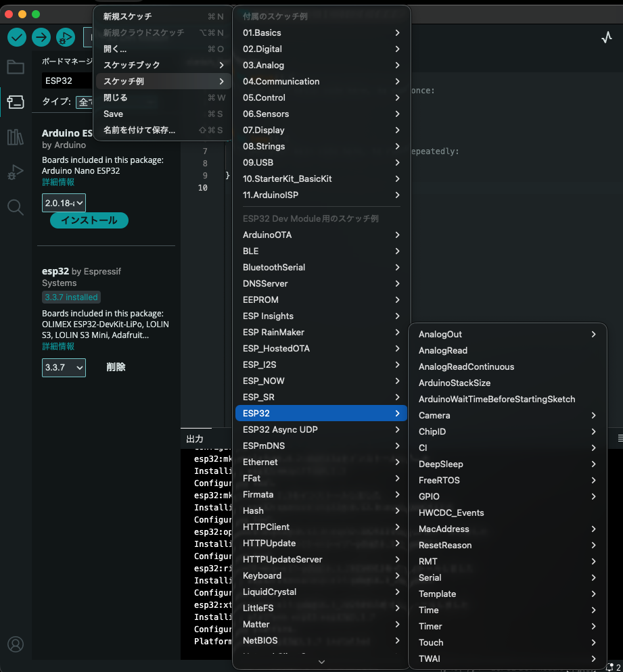Select the AnalogRead example sketch
This screenshot has width=623, height=672.
pyautogui.click(x=443, y=350)
